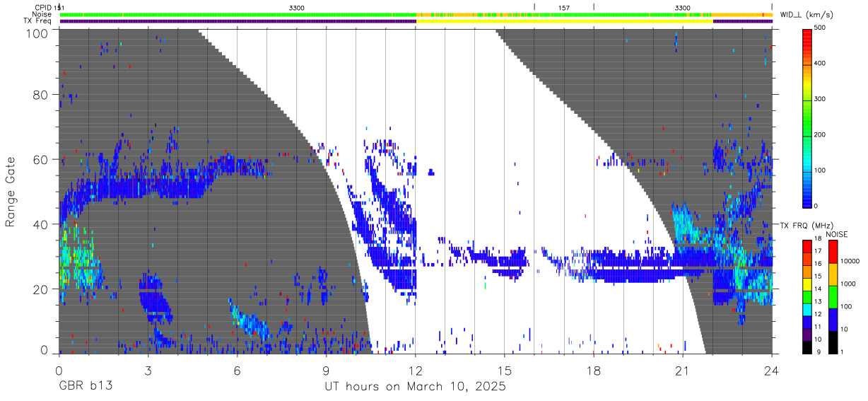Viewport: 868px width, 401px height.
Task: Click the Range Gate axis title
Action: pyautogui.click(x=11, y=191)
